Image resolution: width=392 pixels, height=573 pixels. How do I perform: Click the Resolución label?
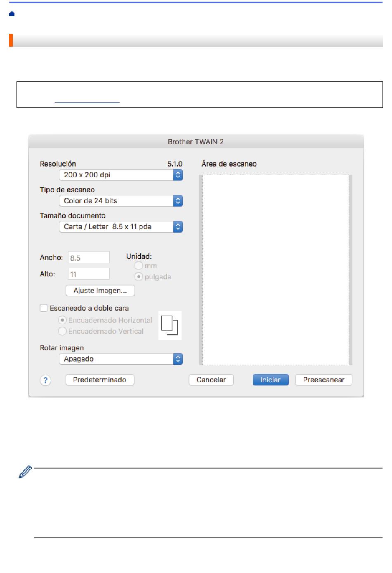tap(58, 164)
